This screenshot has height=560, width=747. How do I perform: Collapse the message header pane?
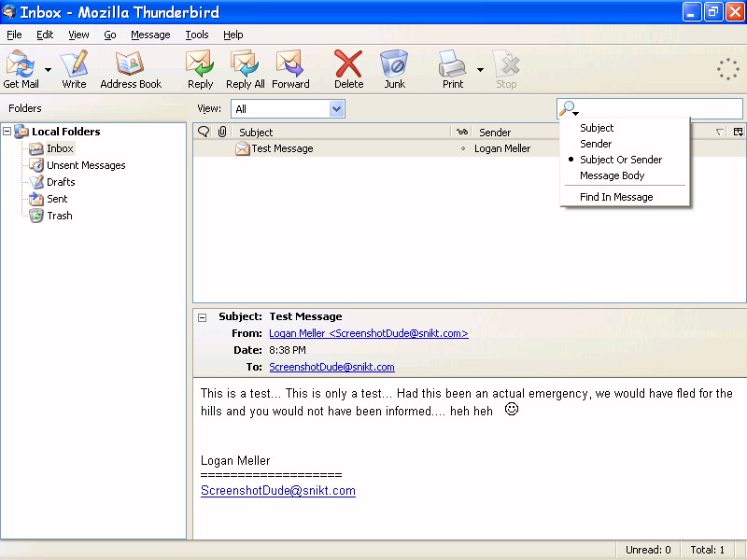tap(203, 317)
